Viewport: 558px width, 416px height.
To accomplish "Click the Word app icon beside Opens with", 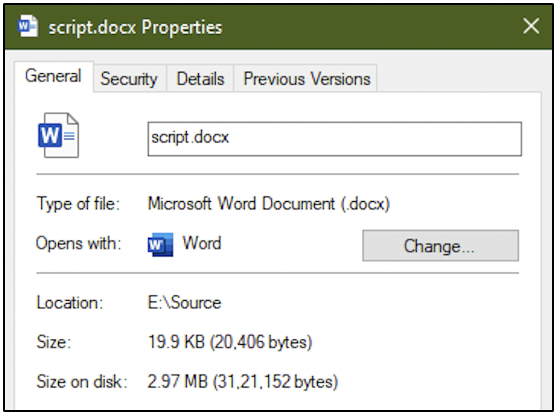I will pos(160,244).
